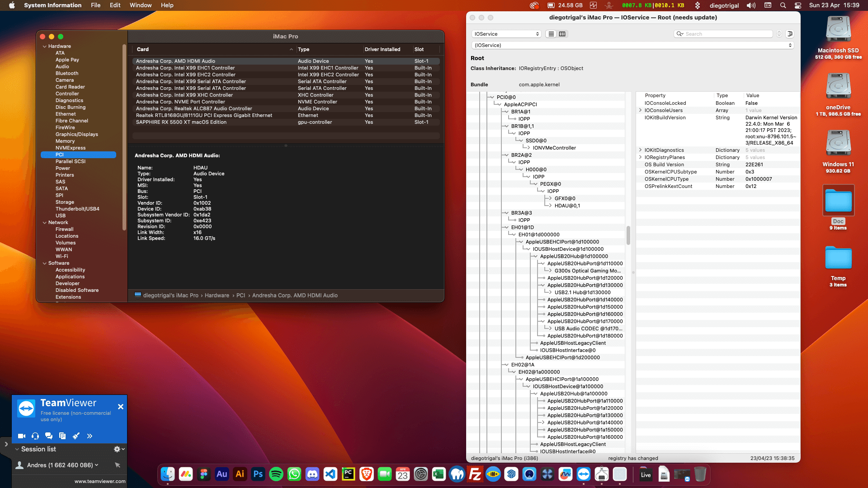Open the Help menu
This screenshot has height=488, width=868.
point(167,5)
